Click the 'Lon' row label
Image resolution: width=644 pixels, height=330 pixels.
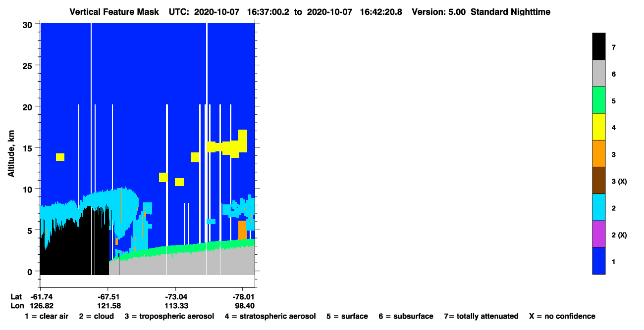point(17,306)
